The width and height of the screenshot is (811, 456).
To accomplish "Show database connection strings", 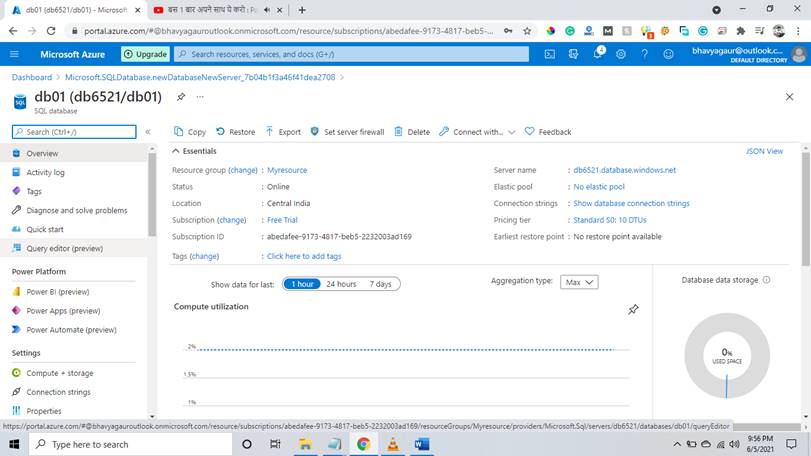I will 631,203.
